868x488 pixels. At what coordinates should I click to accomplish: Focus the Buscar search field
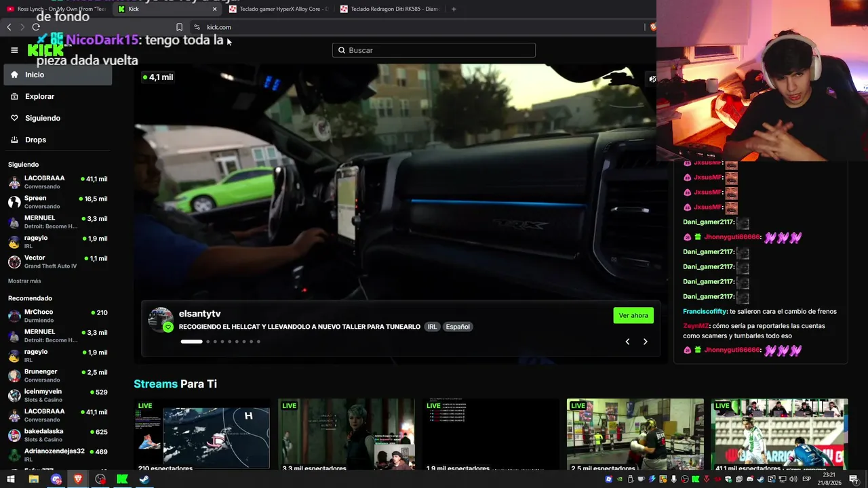click(x=434, y=50)
